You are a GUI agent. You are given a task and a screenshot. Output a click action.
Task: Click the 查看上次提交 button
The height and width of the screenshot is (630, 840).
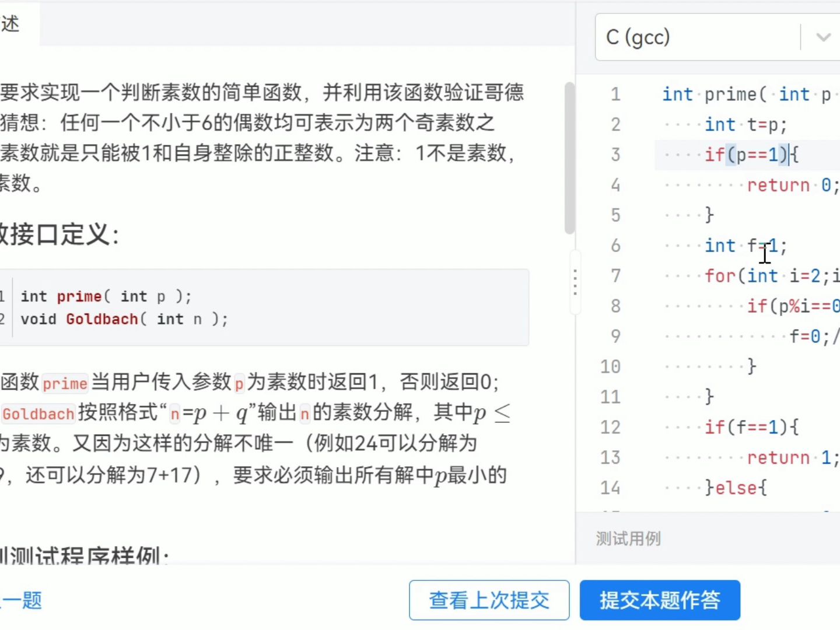coord(489,600)
